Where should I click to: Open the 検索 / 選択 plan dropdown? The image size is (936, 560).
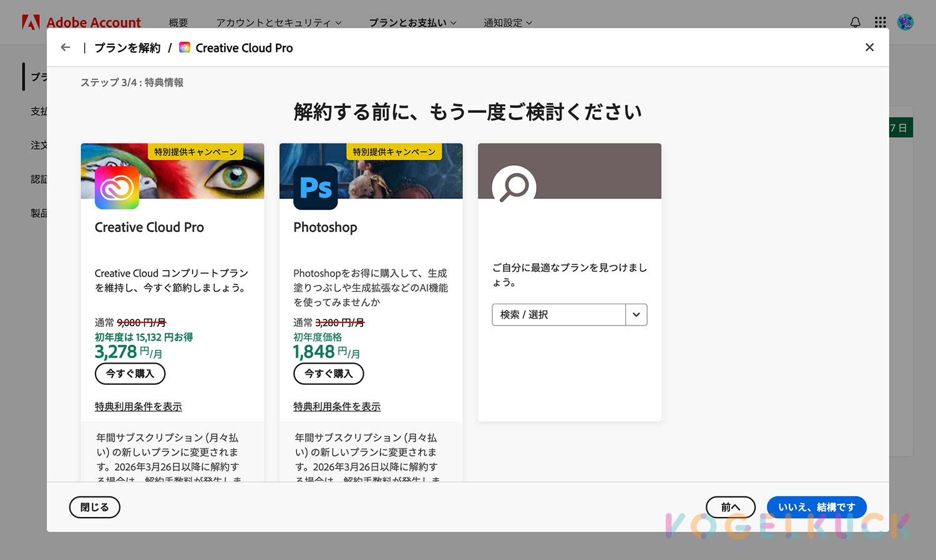pos(636,314)
